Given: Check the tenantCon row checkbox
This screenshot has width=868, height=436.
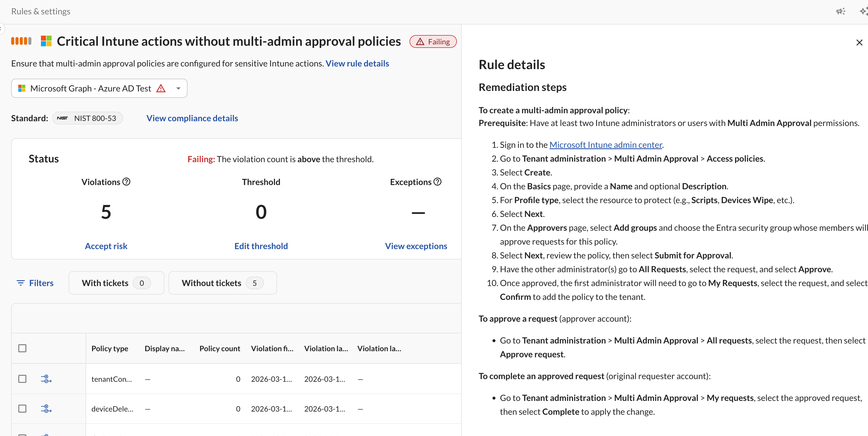Looking at the screenshot, I should (x=22, y=379).
